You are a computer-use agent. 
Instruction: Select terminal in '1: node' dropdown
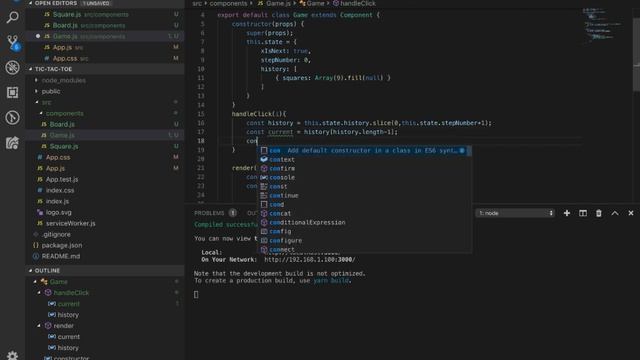[515, 213]
